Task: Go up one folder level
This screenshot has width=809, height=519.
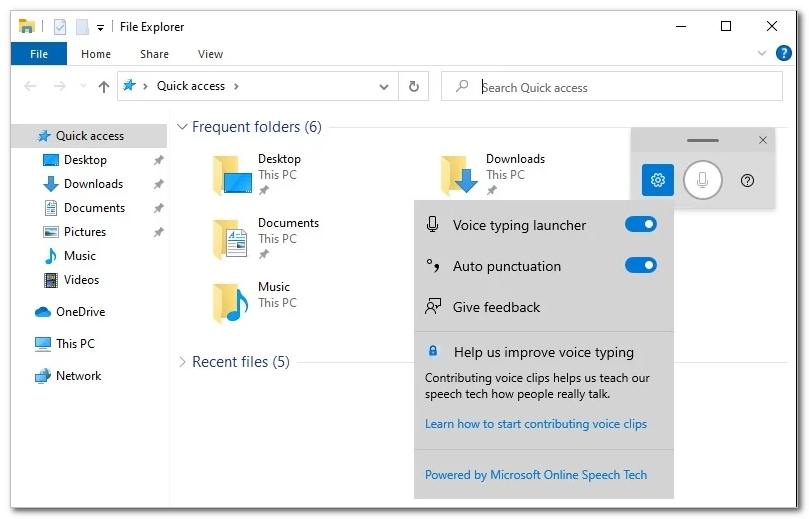Action: (104, 87)
